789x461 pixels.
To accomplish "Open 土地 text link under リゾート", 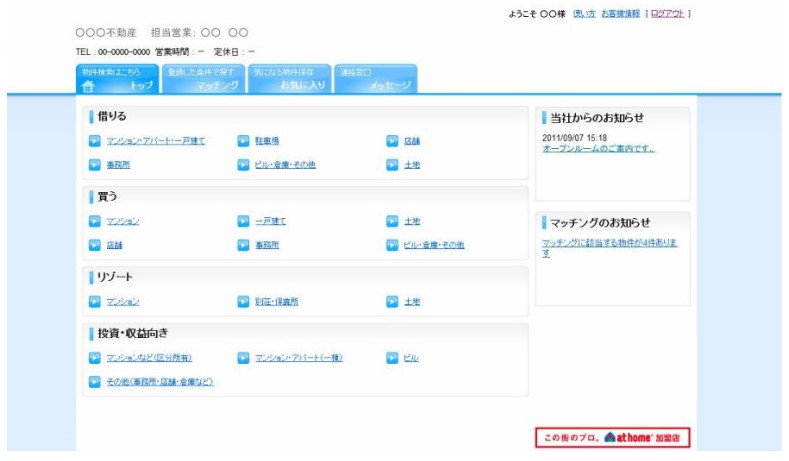I will [412, 301].
